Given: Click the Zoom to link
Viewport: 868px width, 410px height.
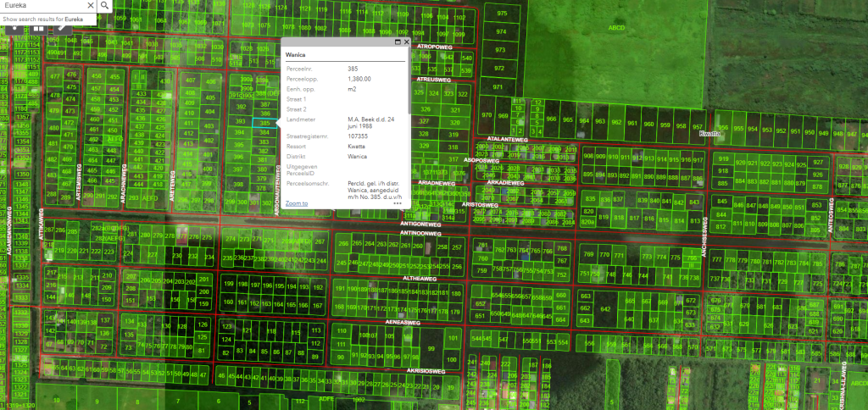Looking at the screenshot, I should point(296,203).
